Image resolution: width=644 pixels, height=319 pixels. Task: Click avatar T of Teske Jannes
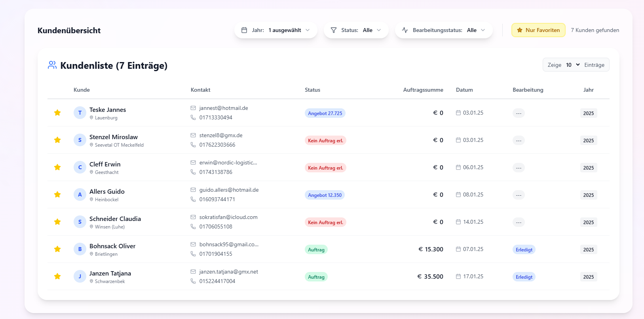click(x=80, y=113)
